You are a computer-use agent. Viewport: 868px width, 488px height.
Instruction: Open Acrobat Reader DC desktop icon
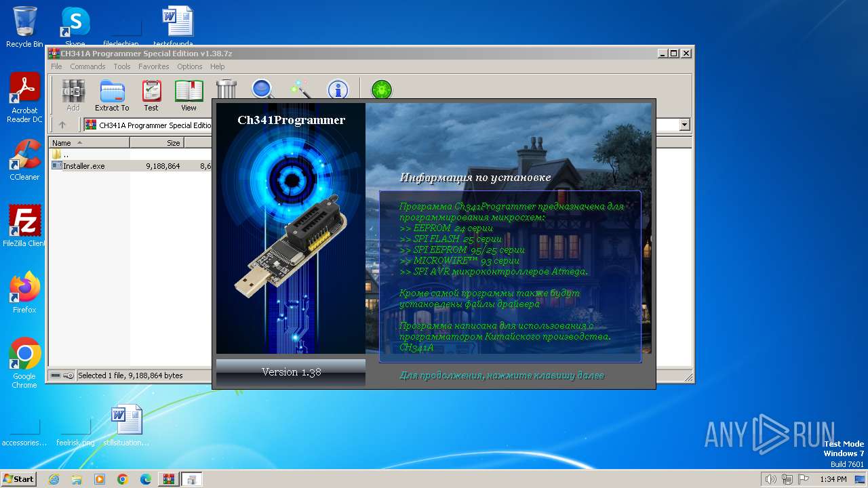[24, 98]
